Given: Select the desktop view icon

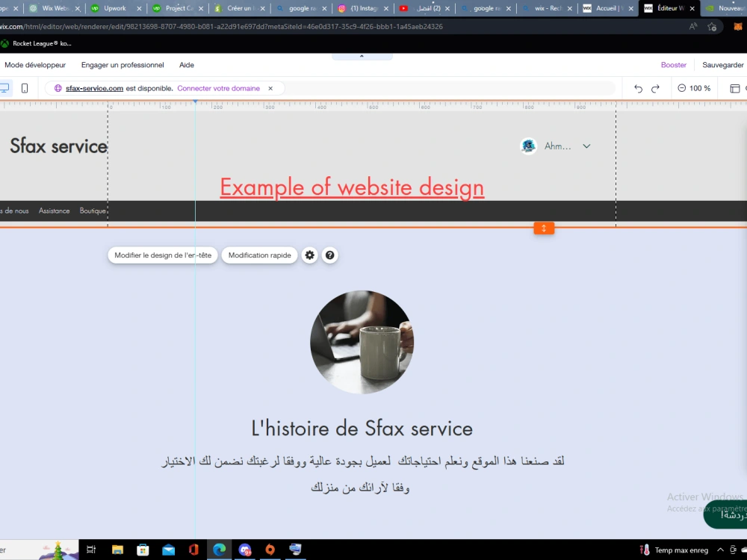Looking at the screenshot, I should 4,87.
